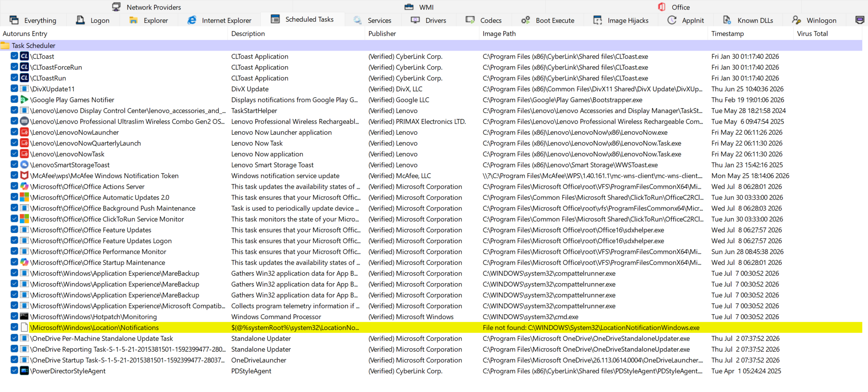Image resolution: width=868 pixels, height=392 pixels.
Task: Click the red LenovoNowLauncher icon
Action: click(x=24, y=132)
